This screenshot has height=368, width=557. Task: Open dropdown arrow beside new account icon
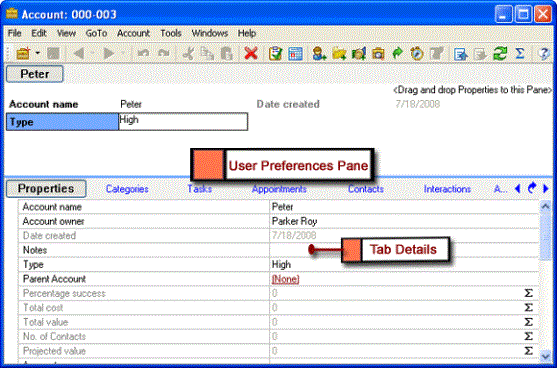[x=38, y=54]
